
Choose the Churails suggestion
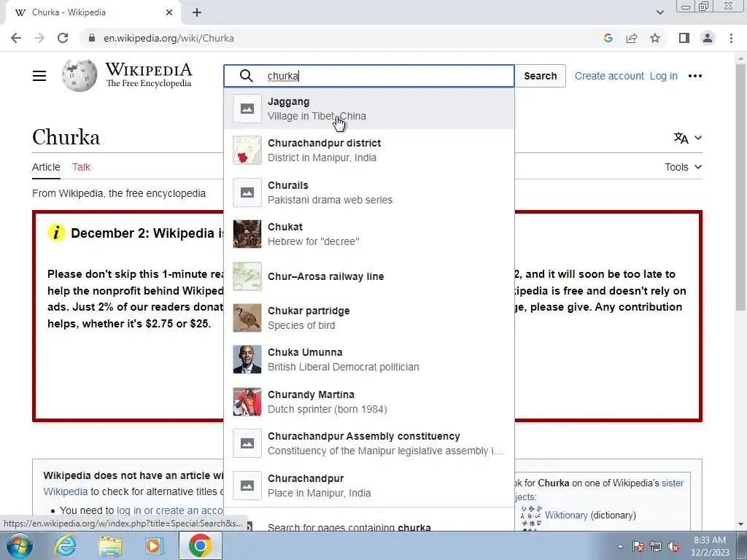369,192
